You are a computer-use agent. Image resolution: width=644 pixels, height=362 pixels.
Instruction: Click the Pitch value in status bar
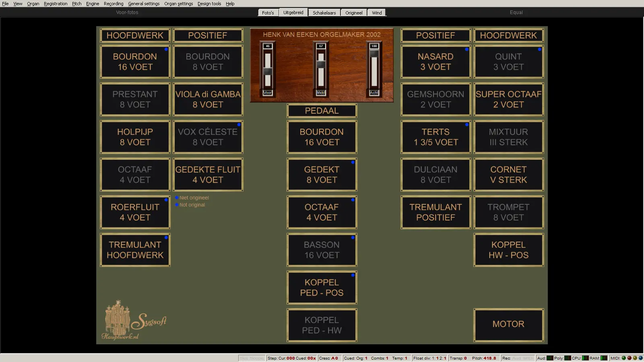coord(489,358)
